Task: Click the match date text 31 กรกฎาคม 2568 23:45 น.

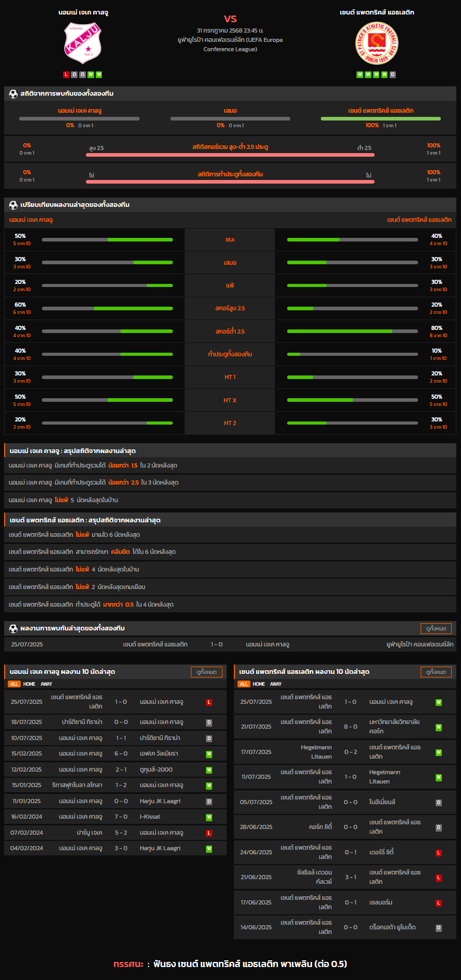Action: (x=230, y=31)
